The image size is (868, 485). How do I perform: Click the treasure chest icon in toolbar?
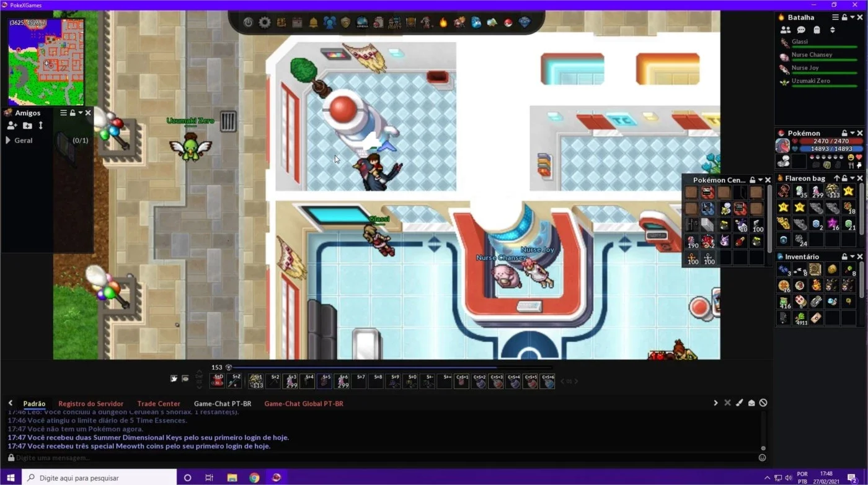pyautogui.click(x=410, y=22)
